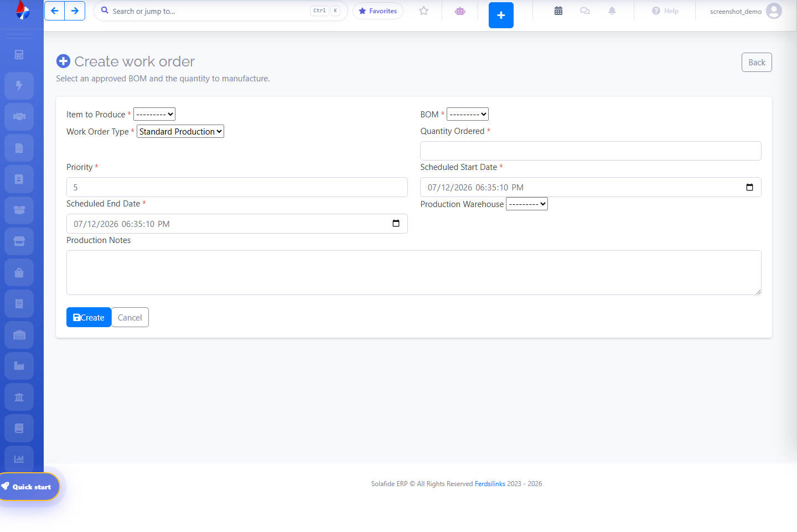This screenshot has height=532, width=797.
Task: Click the Create button
Action: (x=89, y=317)
